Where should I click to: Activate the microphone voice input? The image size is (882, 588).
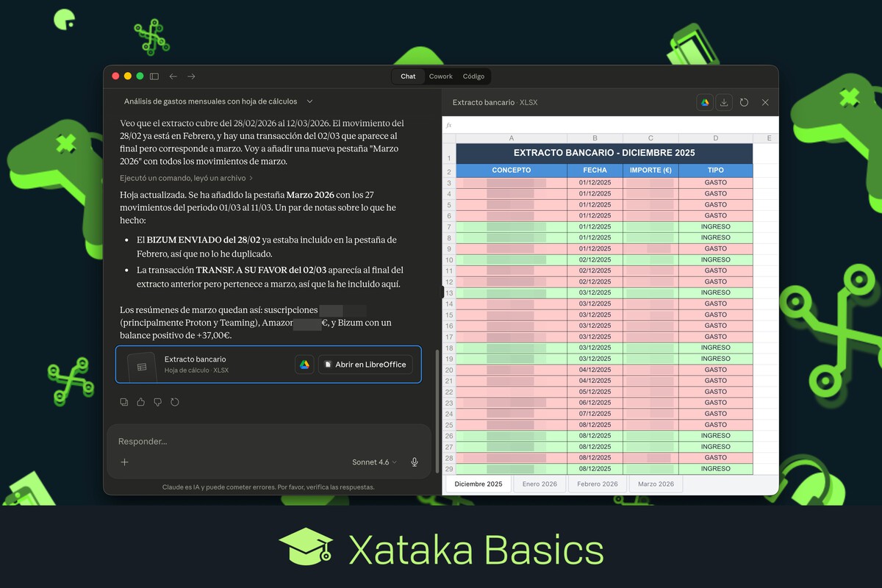coord(415,462)
